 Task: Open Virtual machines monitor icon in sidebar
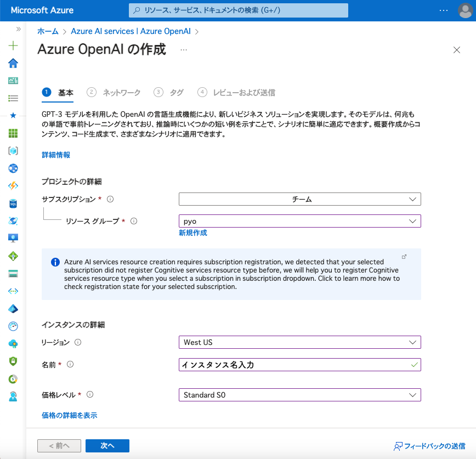(13, 239)
